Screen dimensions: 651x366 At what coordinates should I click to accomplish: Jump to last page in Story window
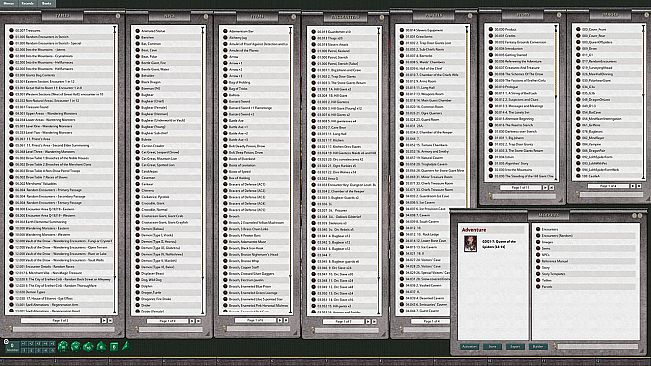point(551,188)
